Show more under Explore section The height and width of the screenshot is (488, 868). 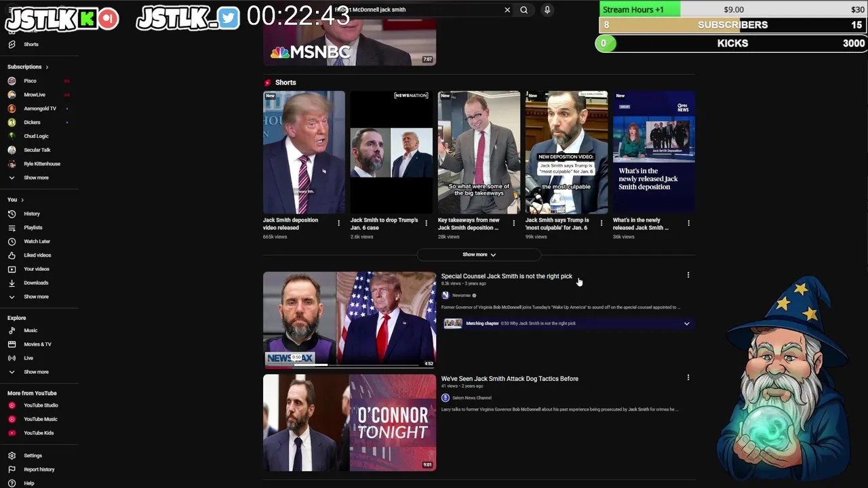36,372
